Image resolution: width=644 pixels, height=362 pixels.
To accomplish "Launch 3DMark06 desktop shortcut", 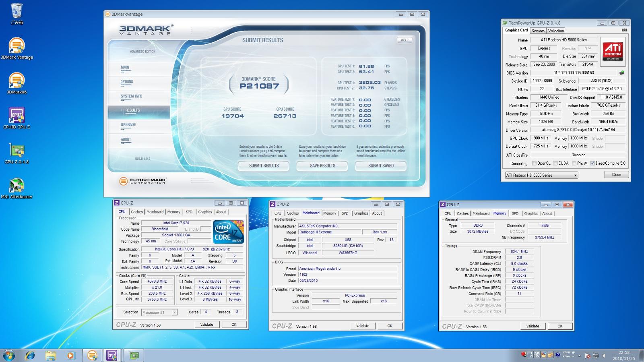I will (x=17, y=83).
